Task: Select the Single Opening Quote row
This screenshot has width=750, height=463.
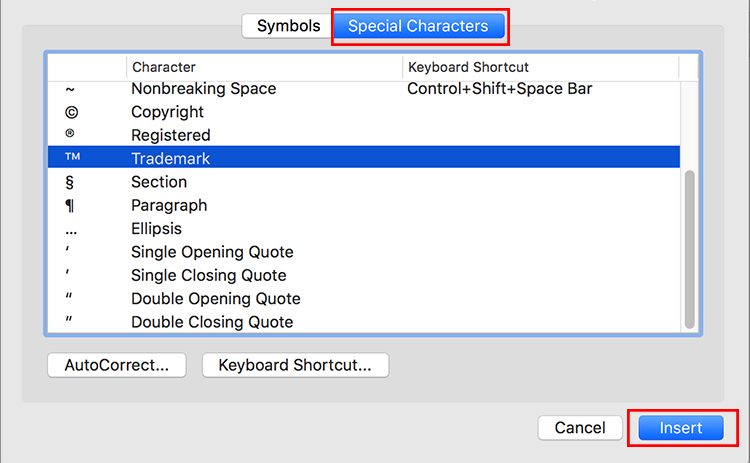Action: click(x=364, y=252)
